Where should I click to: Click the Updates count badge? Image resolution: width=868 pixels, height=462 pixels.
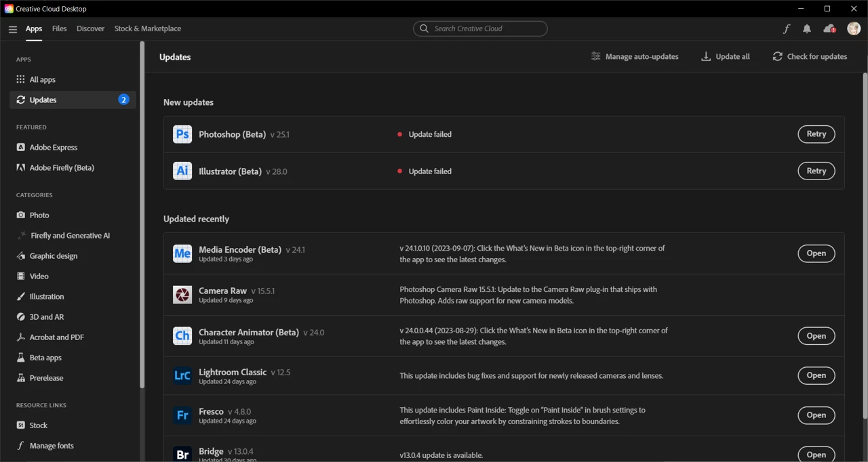point(124,100)
